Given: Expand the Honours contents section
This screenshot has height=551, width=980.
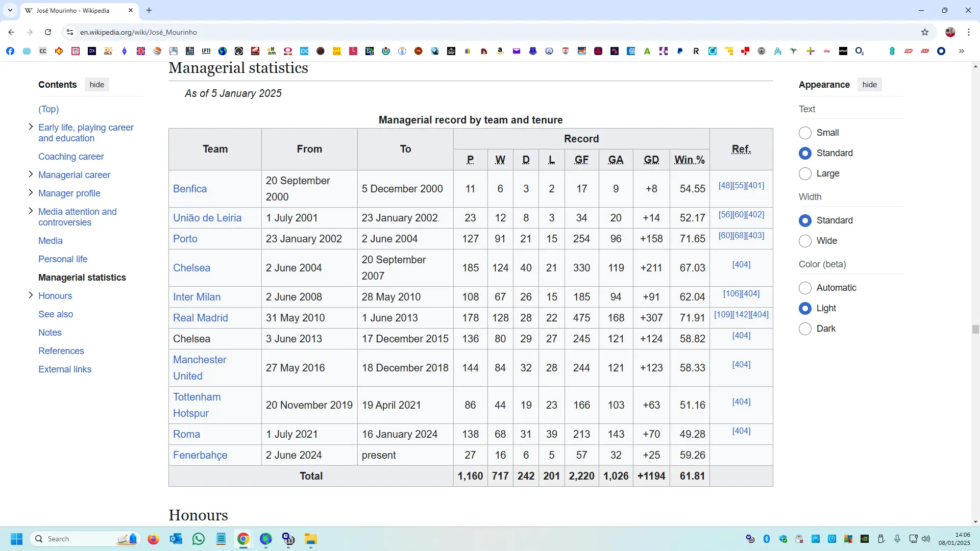Looking at the screenshot, I should [x=31, y=295].
